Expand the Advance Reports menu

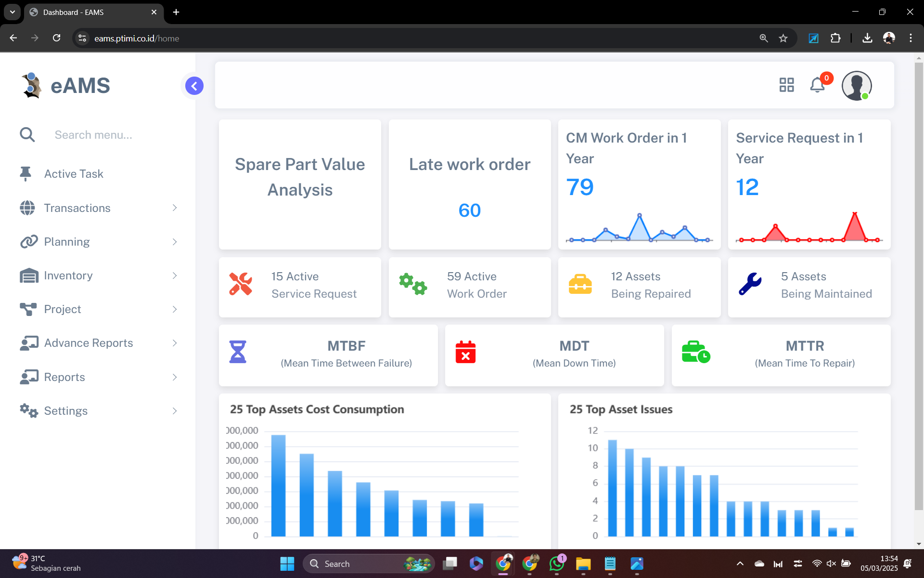[x=89, y=343]
